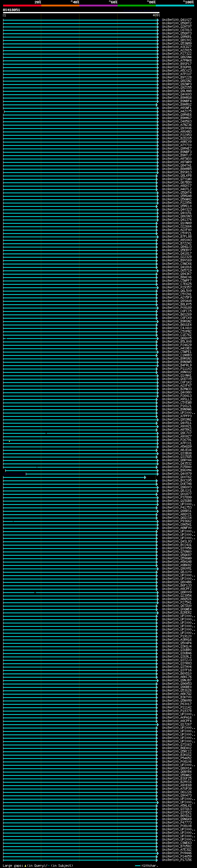Select UniRef100_P25840 label
The width and height of the screenshot is (197, 868).
[176, 467]
